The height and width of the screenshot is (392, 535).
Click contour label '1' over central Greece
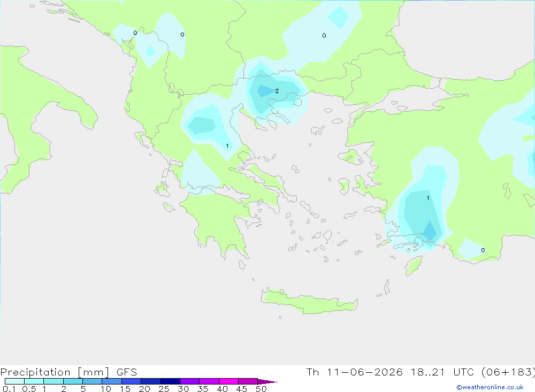pyautogui.click(x=227, y=146)
